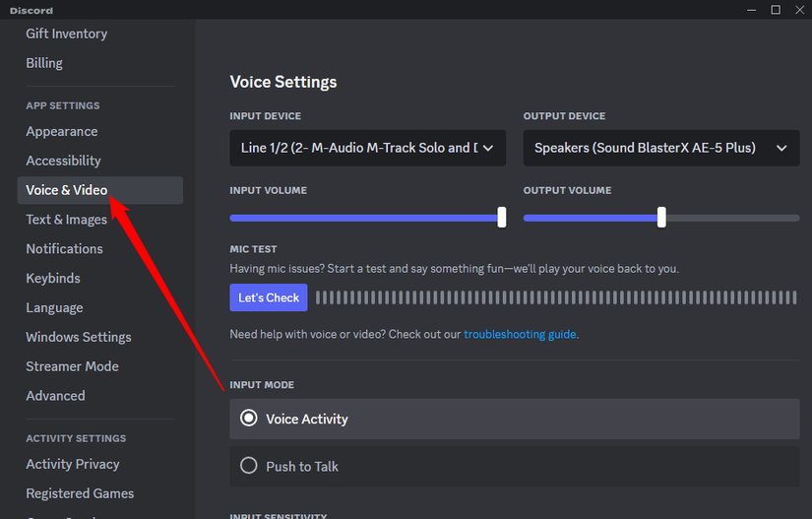This screenshot has width=812, height=519.
Task: Open the Appearance settings
Action: point(62,131)
